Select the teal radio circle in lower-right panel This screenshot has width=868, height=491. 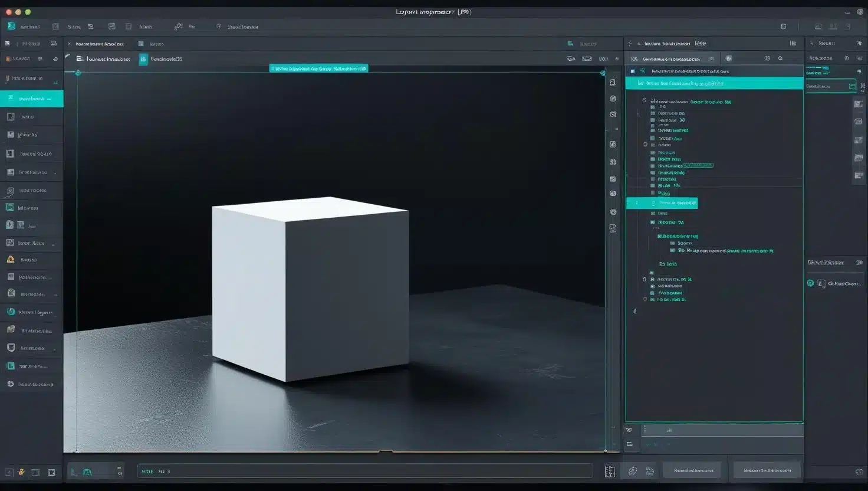tap(810, 283)
